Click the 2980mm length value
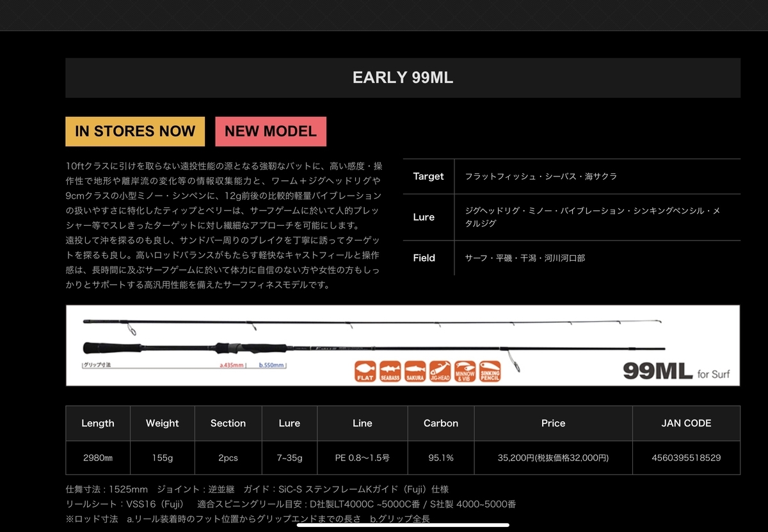 pyautogui.click(x=98, y=458)
